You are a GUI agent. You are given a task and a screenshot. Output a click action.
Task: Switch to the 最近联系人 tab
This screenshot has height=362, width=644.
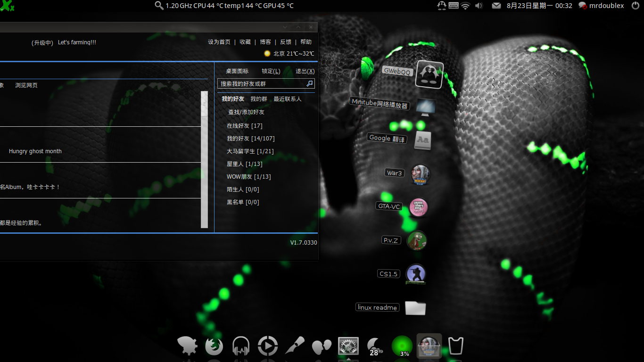pyautogui.click(x=288, y=99)
